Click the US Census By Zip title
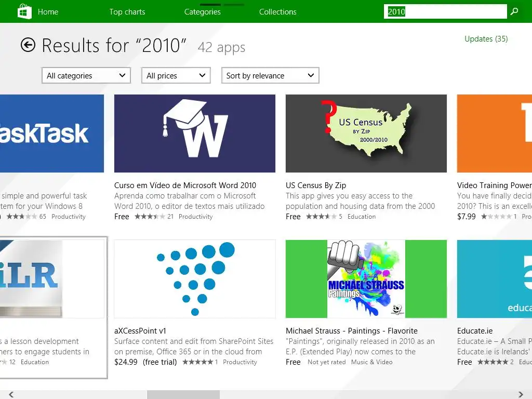The height and width of the screenshot is (399, 532). pos(316,185)
